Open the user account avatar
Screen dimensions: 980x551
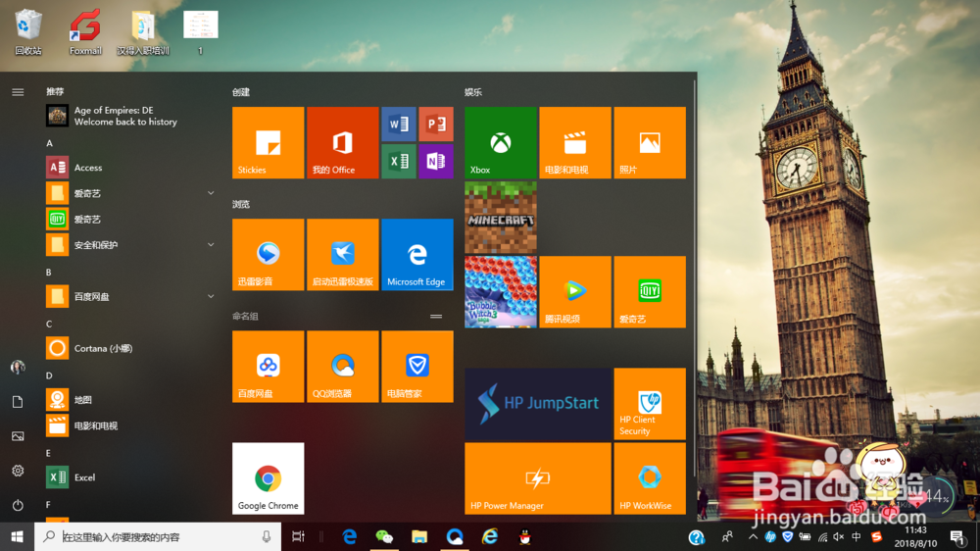click(18, 367)
